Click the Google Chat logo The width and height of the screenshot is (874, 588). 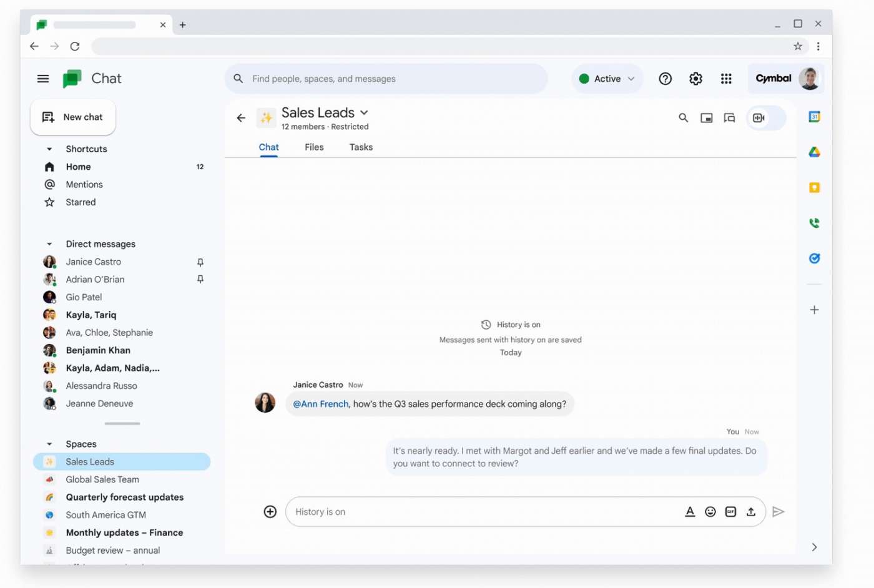coord(72,79)
